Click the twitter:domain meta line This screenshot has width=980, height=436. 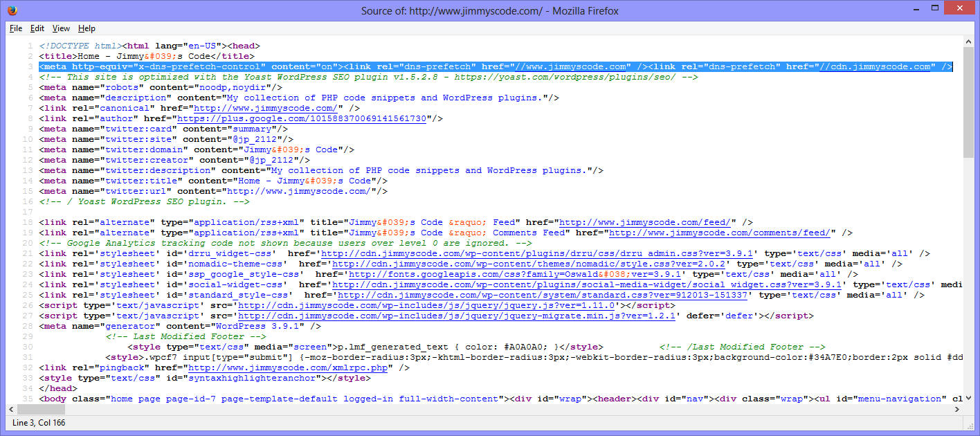pyautogui.click(x=197, y=149)
